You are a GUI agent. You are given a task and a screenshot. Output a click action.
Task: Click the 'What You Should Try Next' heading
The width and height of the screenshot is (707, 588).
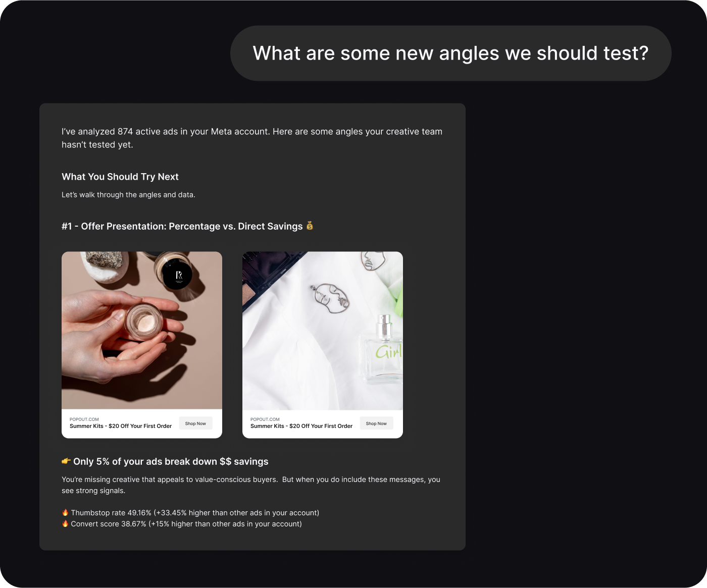[120, 177]
